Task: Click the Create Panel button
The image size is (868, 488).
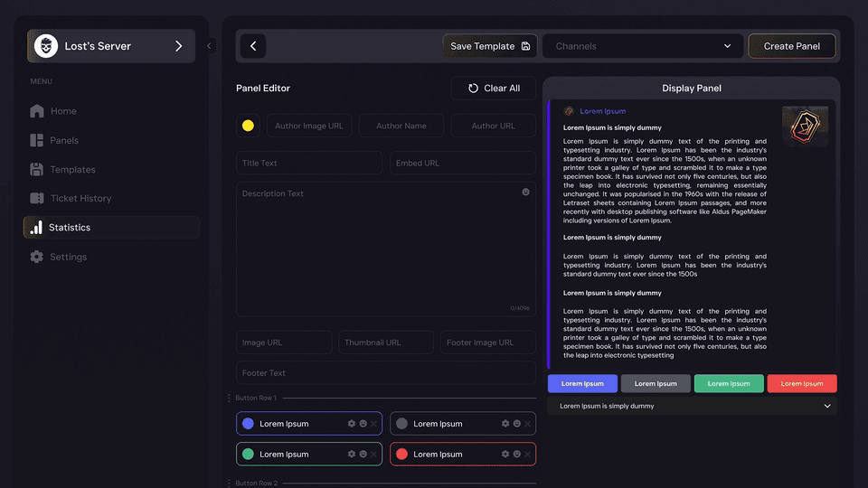Action: tap(792, 46)
